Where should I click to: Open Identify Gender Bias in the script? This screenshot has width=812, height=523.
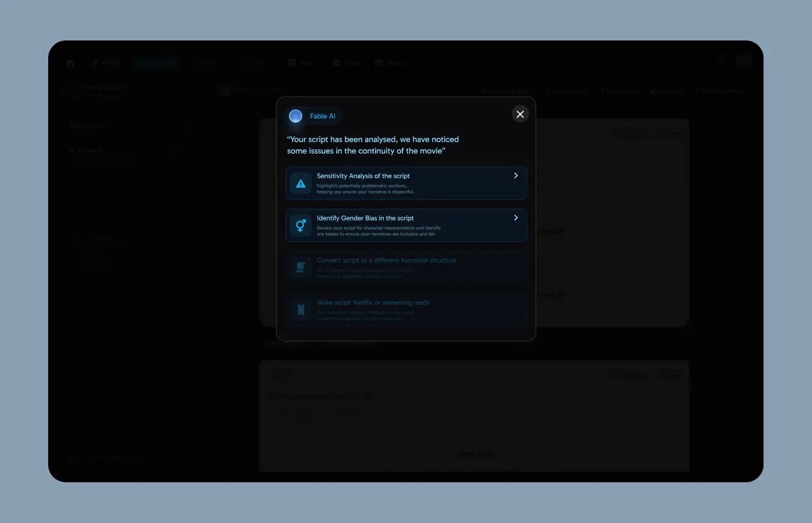click(x=406, y=225)
